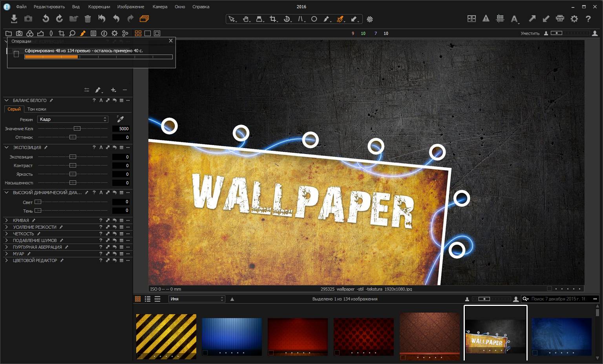Switch browser to filmstrip view
603x364 pixels.
click(x=157, y=299)
